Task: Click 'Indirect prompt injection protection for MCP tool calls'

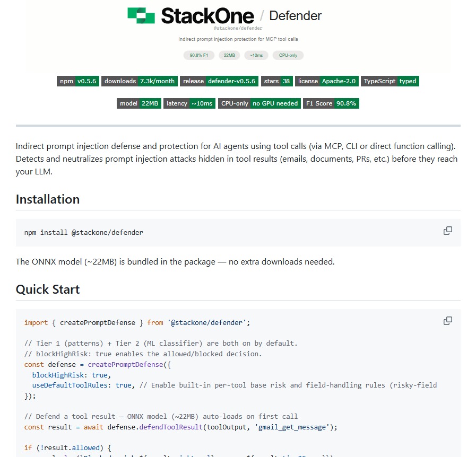Action: [x=238, y=39]
